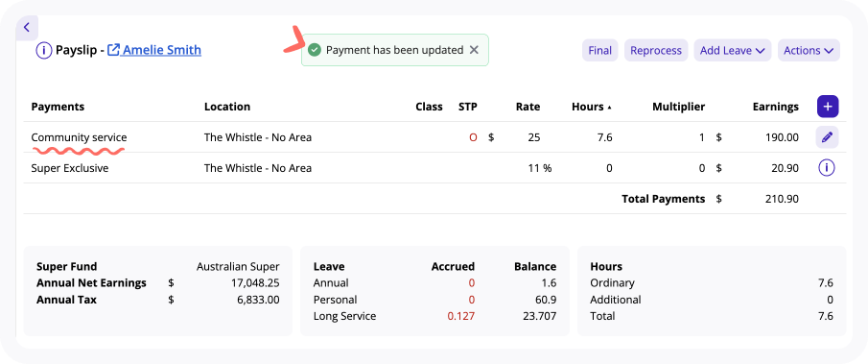Click the Final button
Viewport: 868px width, 364px height.
pos(600,50)
